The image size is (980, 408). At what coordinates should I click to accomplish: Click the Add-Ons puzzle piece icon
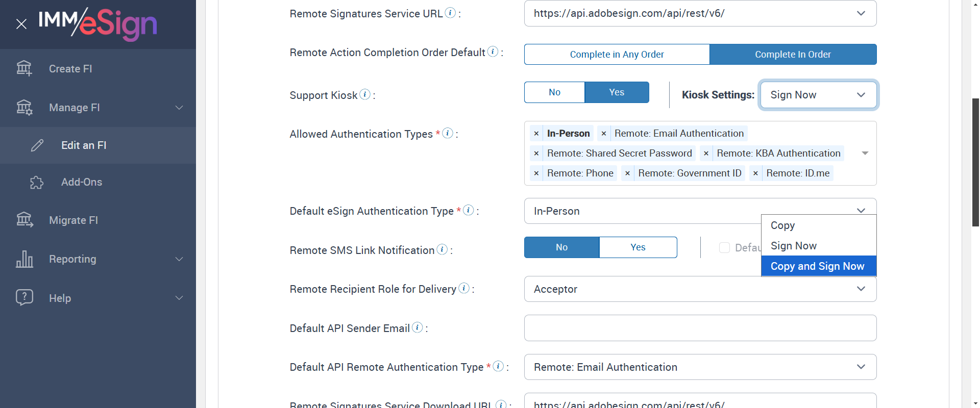coord(37,182)
